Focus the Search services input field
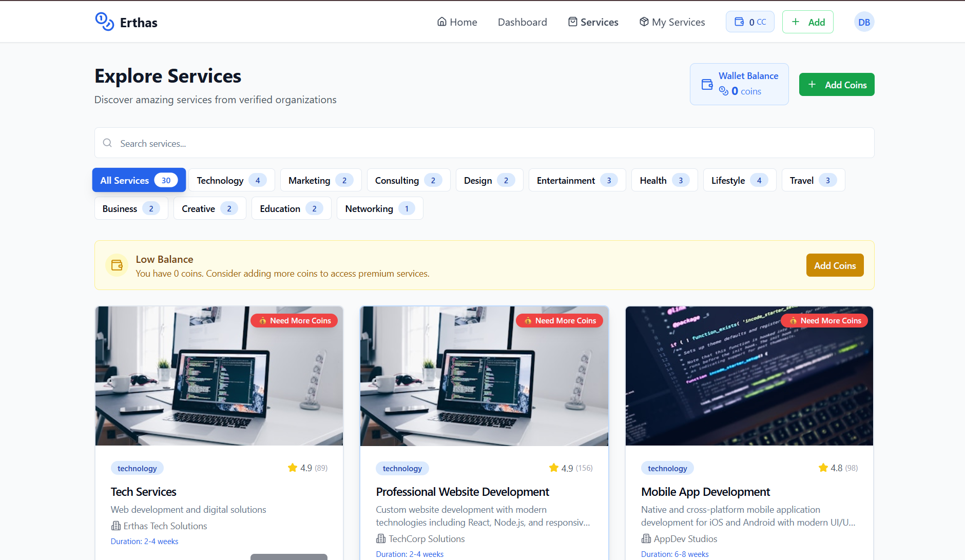965x560 pixels. pos(484,143)
